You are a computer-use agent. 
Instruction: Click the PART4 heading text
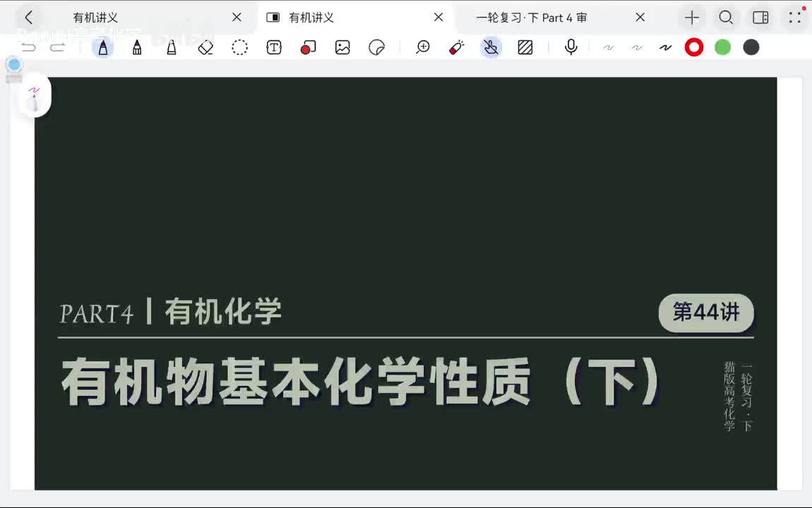point(96,313)
